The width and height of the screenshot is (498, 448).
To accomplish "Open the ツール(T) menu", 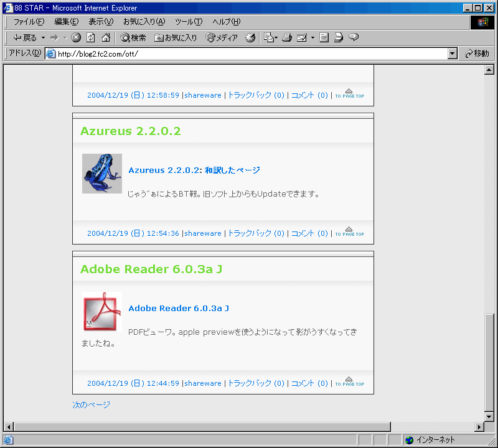I will (189, 22).
